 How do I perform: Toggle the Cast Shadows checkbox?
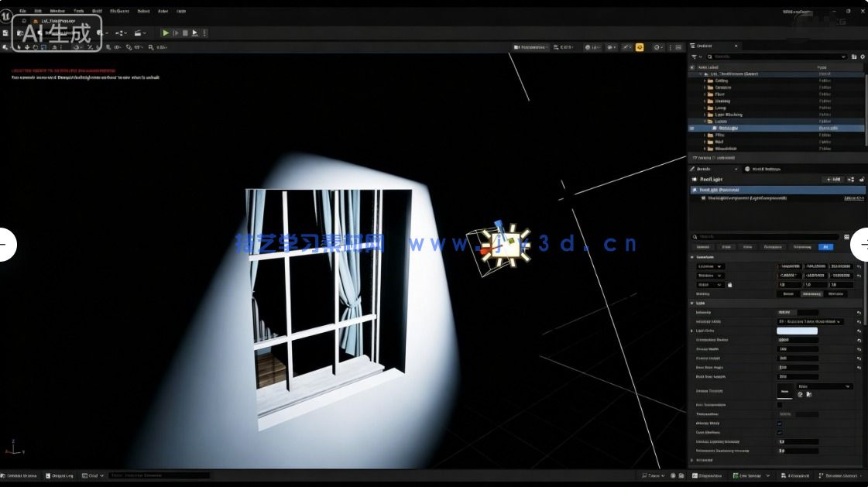[780, 433]
